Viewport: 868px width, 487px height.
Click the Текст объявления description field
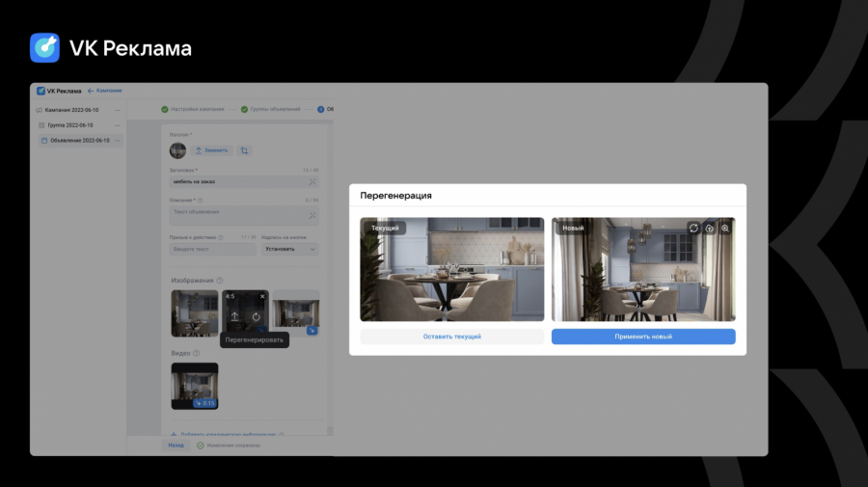[x=244, y=215]
